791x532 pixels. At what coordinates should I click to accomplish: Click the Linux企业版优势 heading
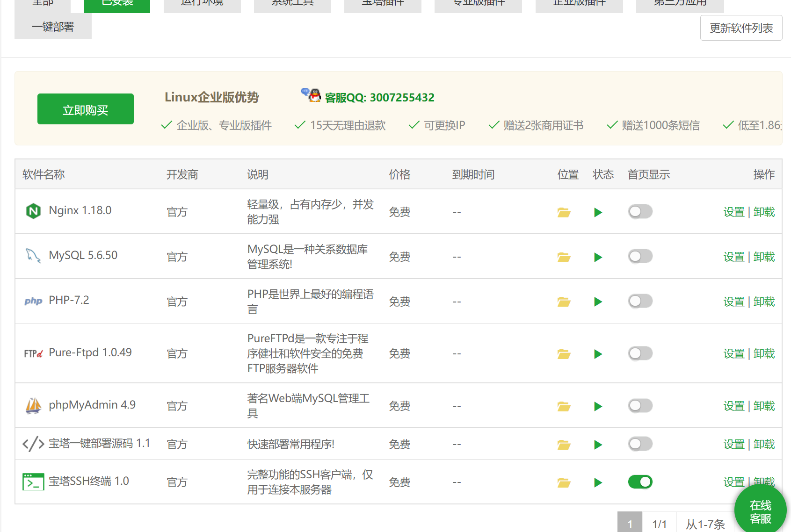[212, 97]
